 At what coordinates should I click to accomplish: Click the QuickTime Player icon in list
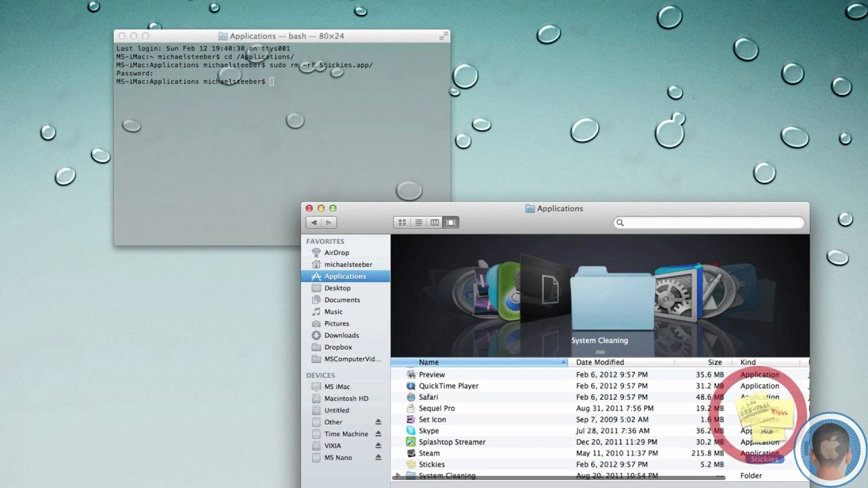pyautogui.click(x=411, y=386)
